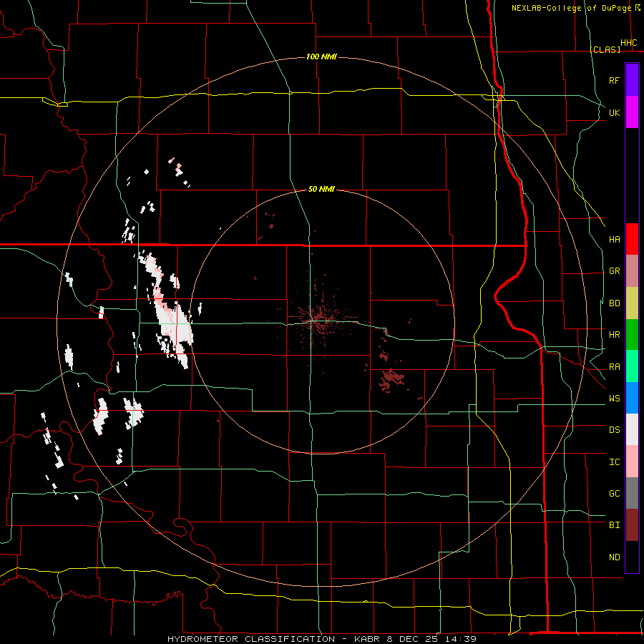Select the salmon GR color swatch
Screen dimensions: 644x644
[x=632, y=270]
